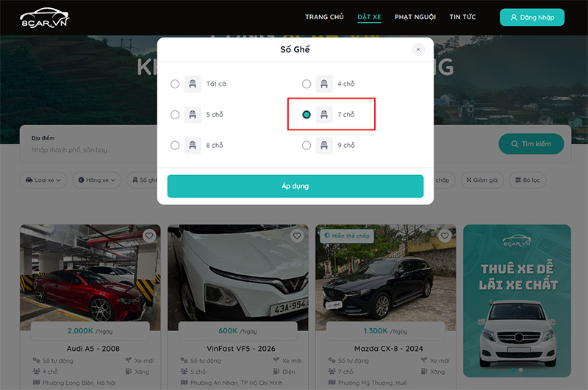
Task: Click the Phường Mỹ Thượng, Huế text
Action: coord(373,383)
